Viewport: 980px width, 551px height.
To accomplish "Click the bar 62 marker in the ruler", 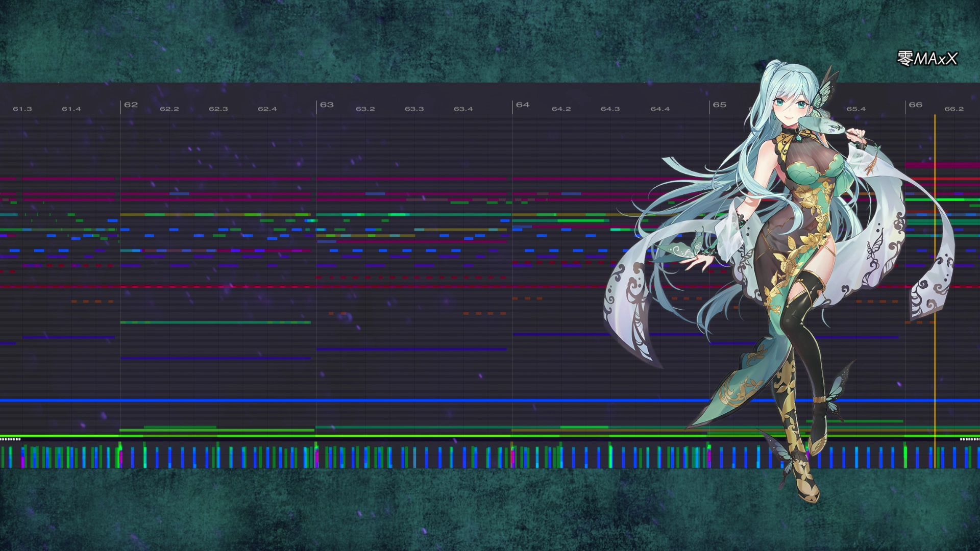I will coord(131,105).
